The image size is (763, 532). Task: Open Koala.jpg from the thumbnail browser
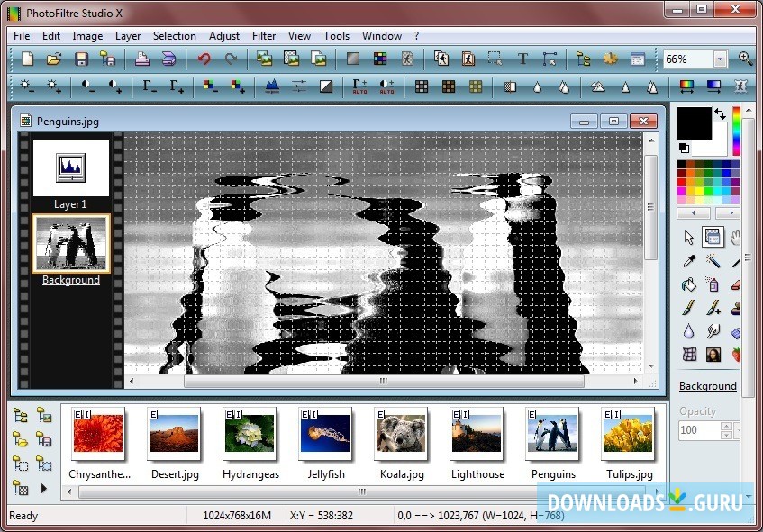[x=402, y=432]
